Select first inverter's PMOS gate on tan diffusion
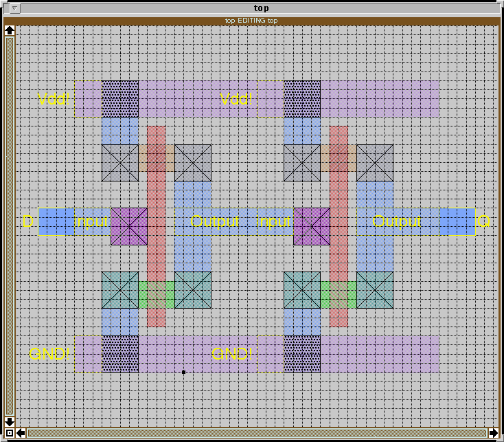Viewport: 504px width, 442px height. tap(157, 158)
